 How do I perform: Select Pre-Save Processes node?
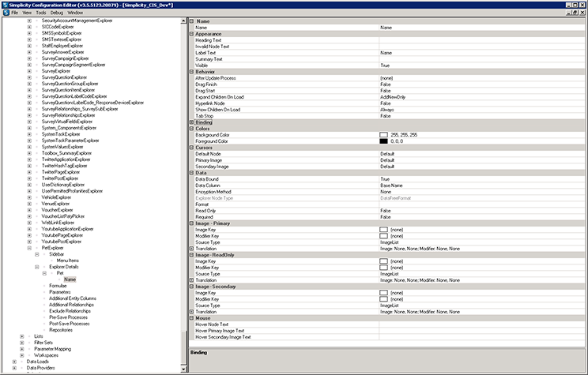(x=68, y=317)
